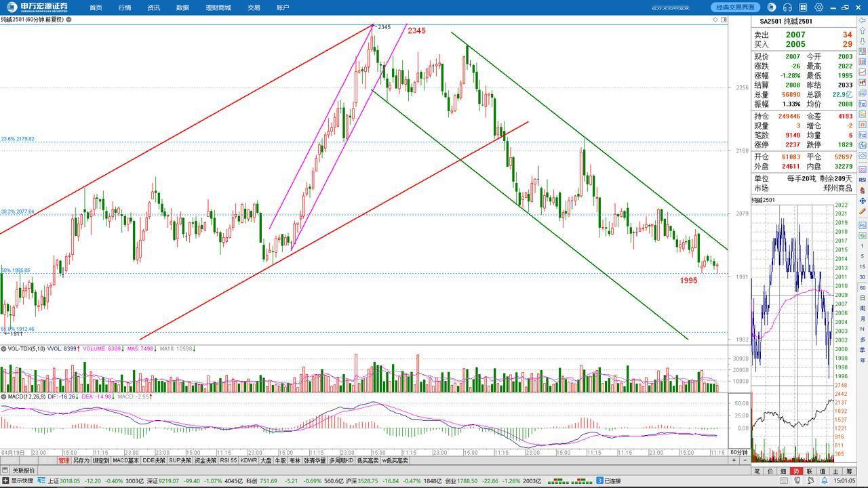Open the 首页 home menu
868x488 pixels.
pyautogui.click(x=96, y=7)
